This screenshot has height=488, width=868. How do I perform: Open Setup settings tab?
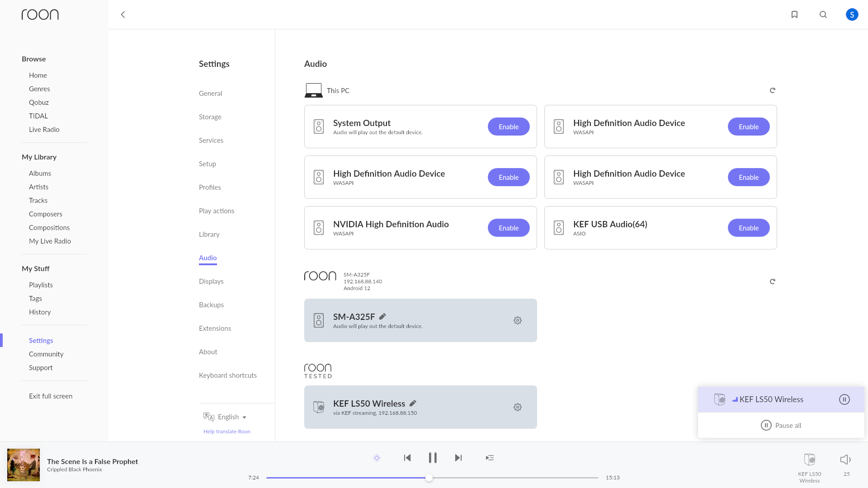(208, 164)
